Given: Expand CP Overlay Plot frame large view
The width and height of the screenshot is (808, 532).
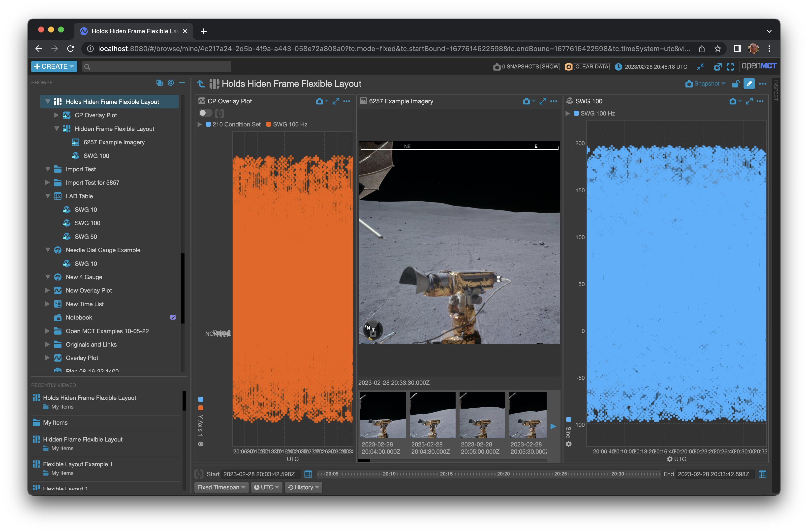Looking at the screenshot, I should click(336, 101).
